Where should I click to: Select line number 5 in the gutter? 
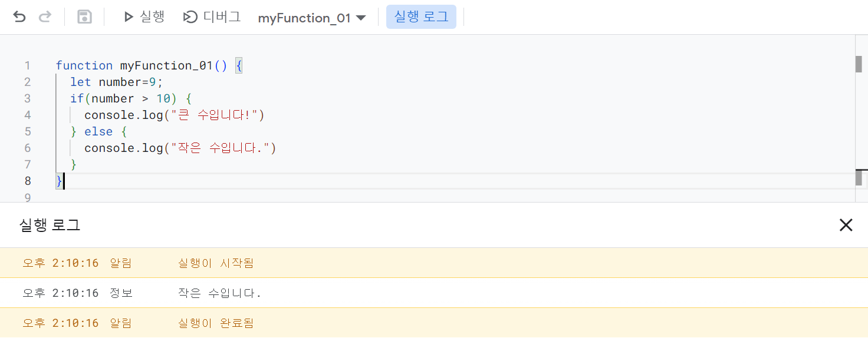pyautogui.click(x=27, y=131)
